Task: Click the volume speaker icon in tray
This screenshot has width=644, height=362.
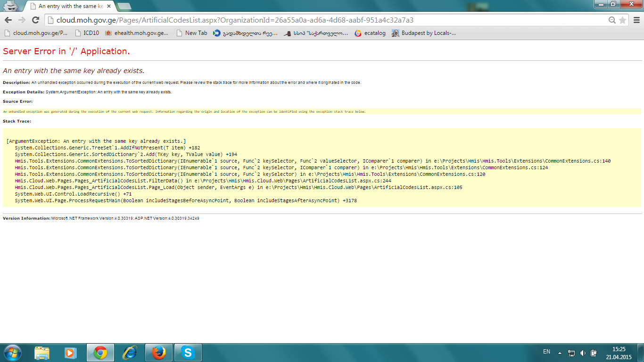Action: click(x=583, y=353)
